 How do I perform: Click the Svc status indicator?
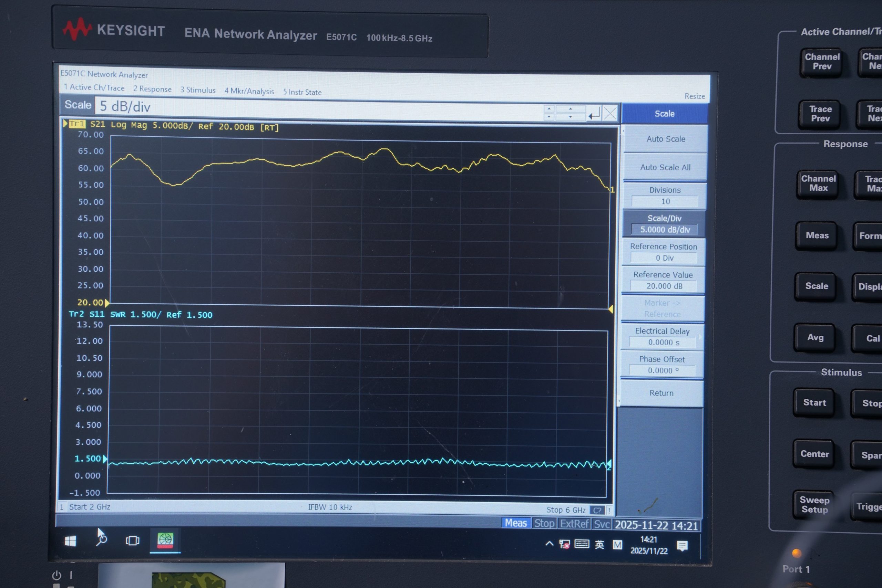[602, 524]
